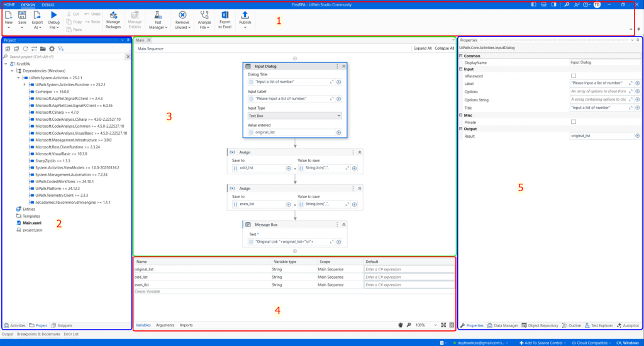Open the Data Manager tab

point(502,325)
